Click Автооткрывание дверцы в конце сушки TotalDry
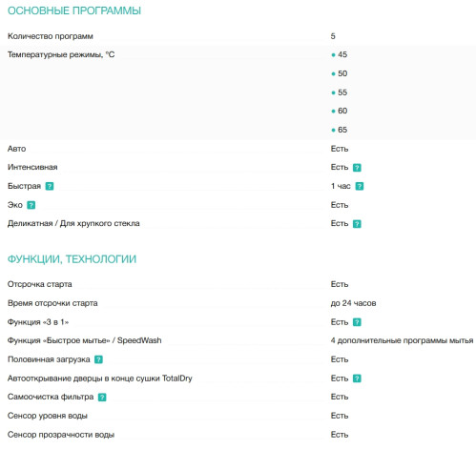476x450 pixels. click(100, 378)
